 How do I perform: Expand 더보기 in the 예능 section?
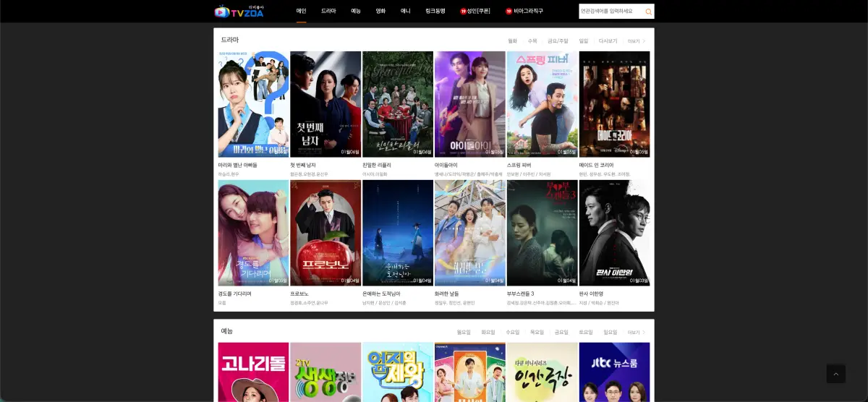636,333
